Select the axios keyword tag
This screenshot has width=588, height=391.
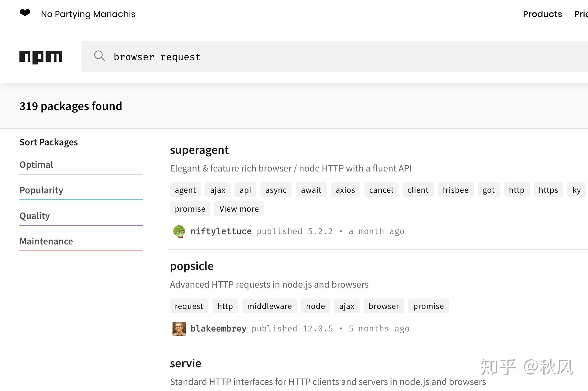pyautogui.click(x=345, y=190)
